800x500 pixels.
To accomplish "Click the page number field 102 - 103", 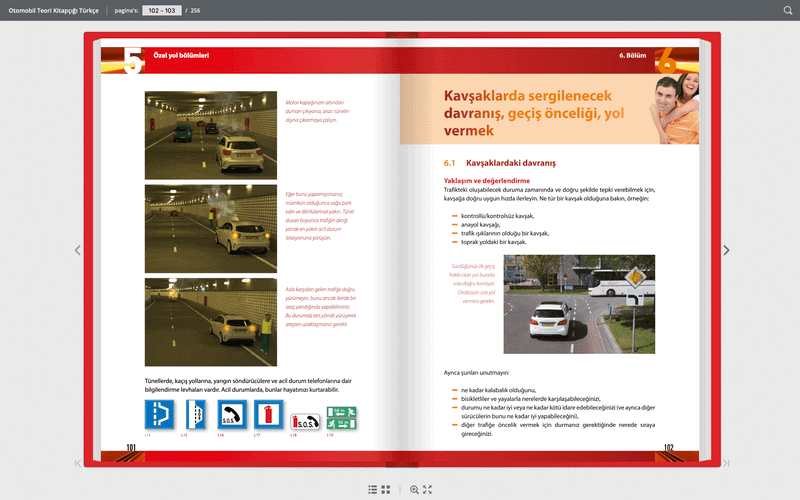I will click(x=162, y=10).
